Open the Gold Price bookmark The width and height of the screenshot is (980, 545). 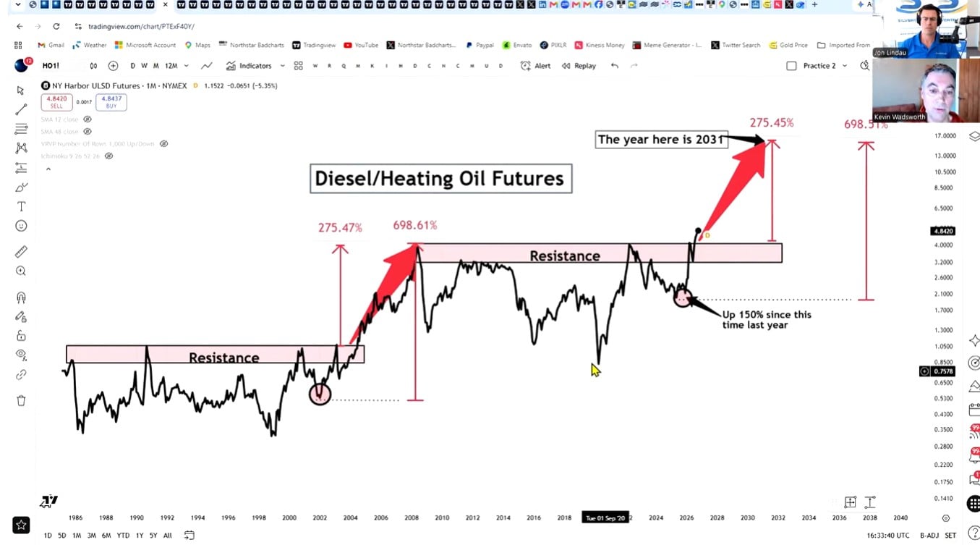coord(788,45)
